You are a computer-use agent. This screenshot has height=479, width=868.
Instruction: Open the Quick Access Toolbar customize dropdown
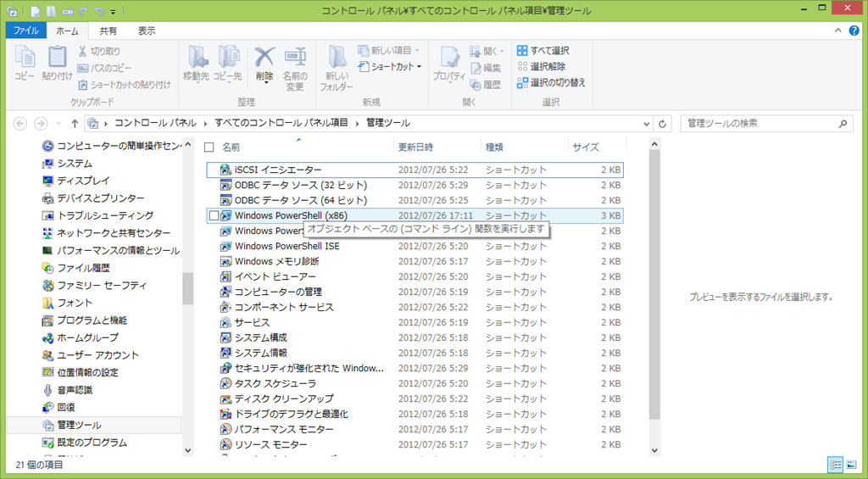click(113, 11)
